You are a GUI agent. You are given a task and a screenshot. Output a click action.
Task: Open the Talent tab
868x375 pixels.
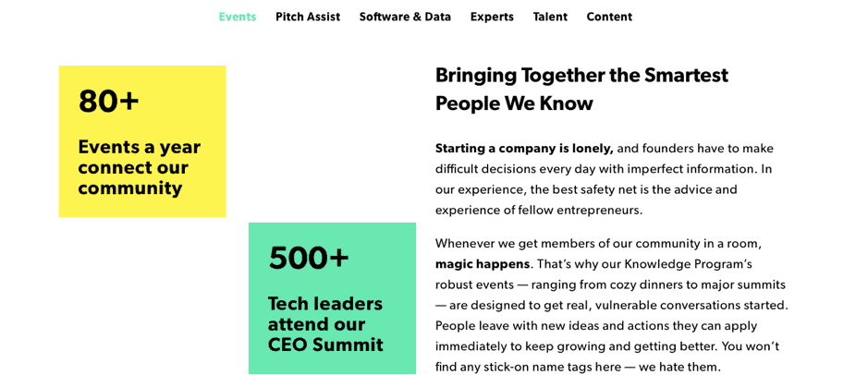click(x=550, y=17)
